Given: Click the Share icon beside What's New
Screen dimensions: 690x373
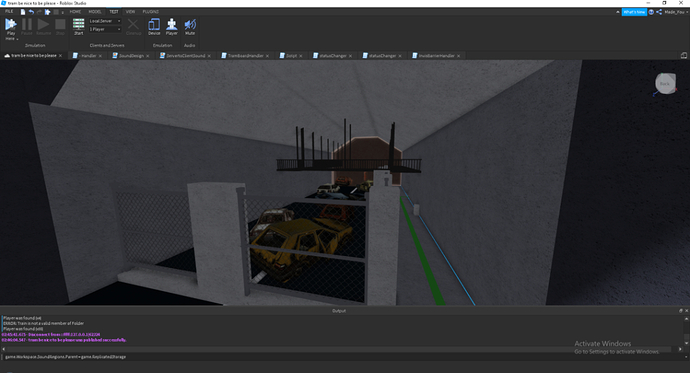Looking at the screenshot, I should (659, 12).
